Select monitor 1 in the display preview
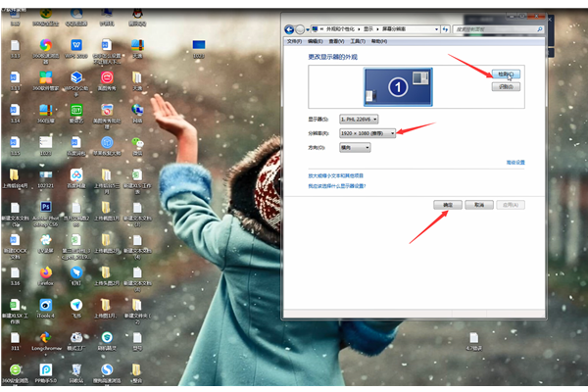 click(399, 87)
